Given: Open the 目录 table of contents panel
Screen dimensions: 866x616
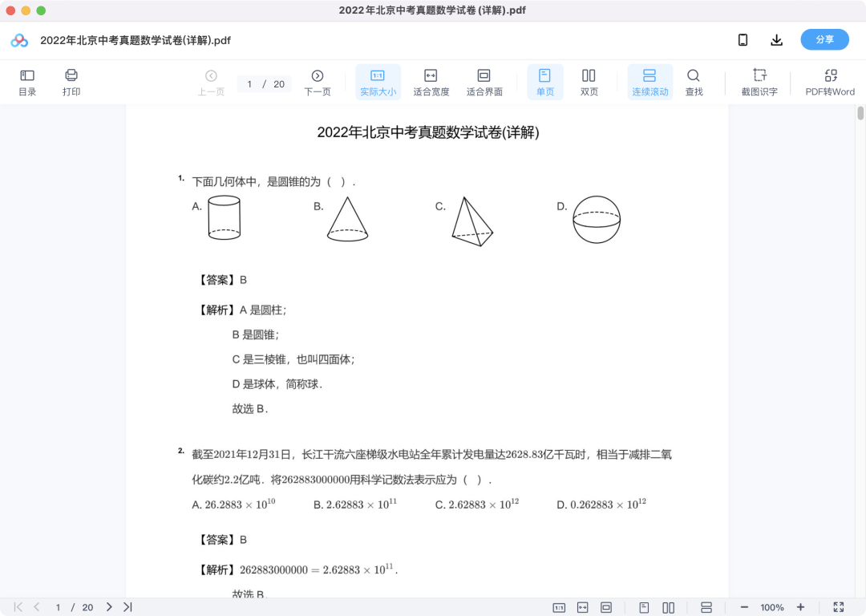Looking at the screenshot, I should (x=27, y=83).
